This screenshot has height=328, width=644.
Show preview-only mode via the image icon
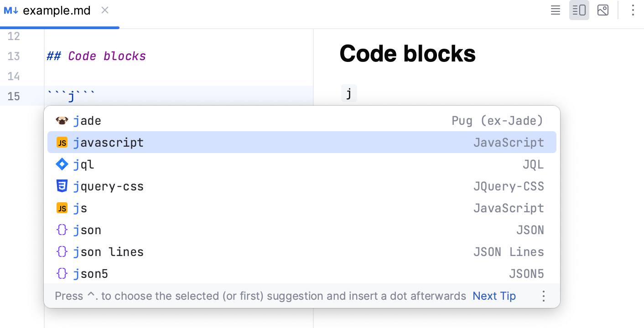coord(602,10)
